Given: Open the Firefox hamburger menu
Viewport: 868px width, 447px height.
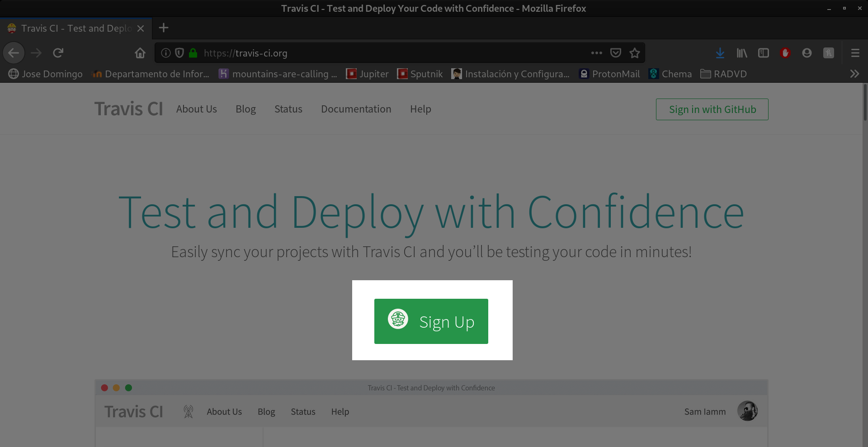Looking at the screenshot, I should [x=855, y=53].
